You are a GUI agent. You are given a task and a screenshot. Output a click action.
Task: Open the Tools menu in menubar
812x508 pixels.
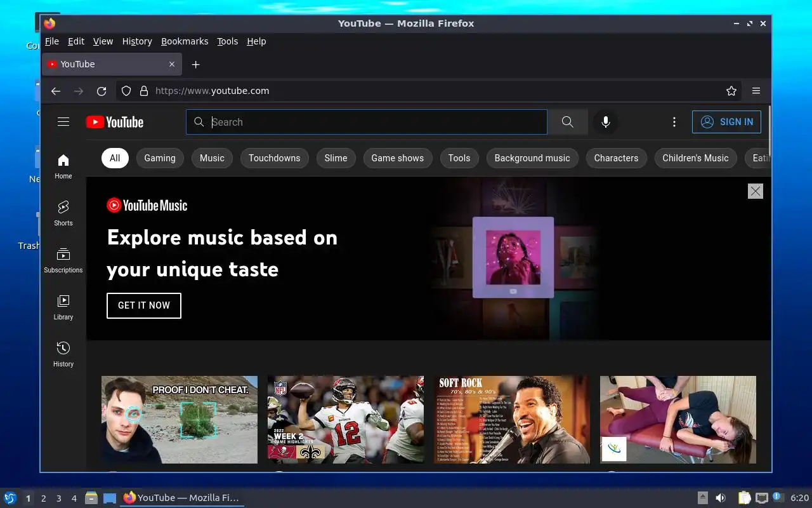228,41
